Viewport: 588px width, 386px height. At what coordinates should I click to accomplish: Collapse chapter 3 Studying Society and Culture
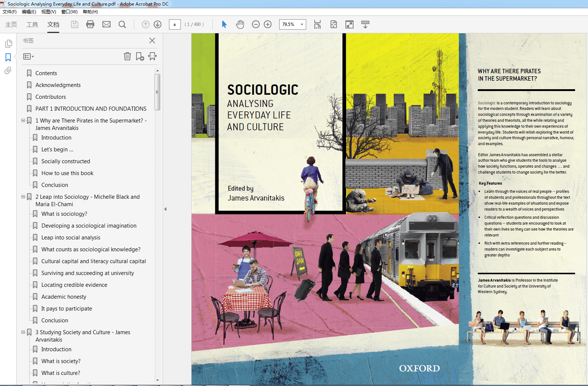click(23, 332)
